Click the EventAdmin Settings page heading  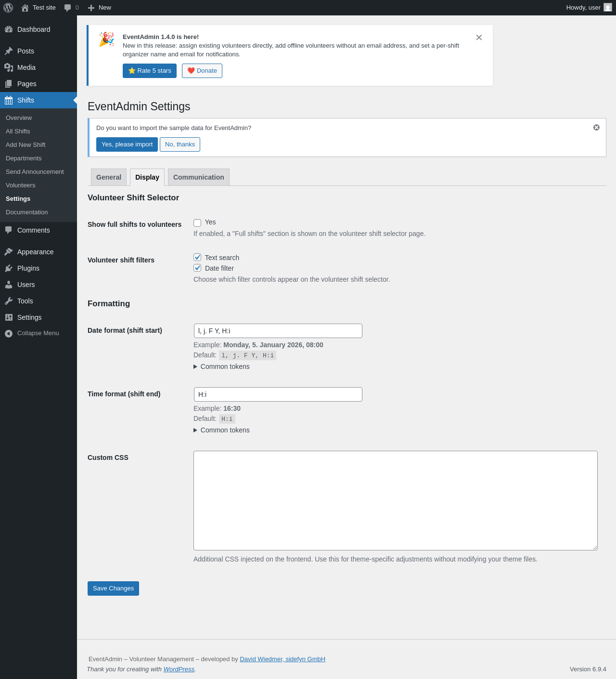click(x=139, y=106)
